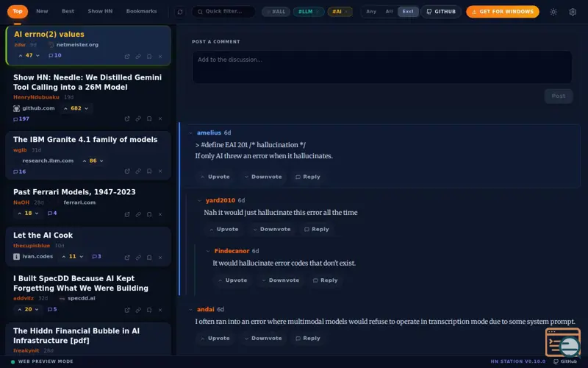
Task: Collapse amelius comment thread
Action: point(191,133)
